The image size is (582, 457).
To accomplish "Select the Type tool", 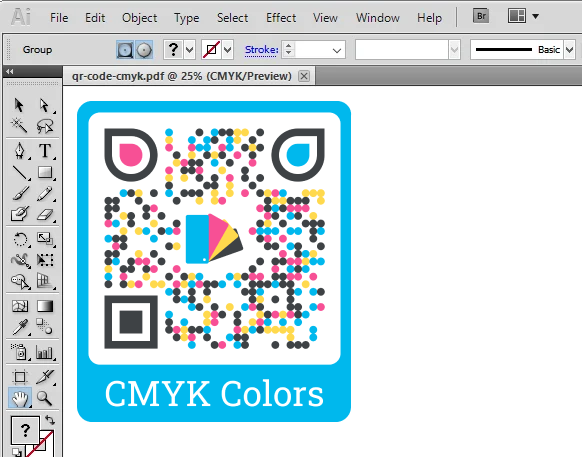I will (x=45, y=151).
